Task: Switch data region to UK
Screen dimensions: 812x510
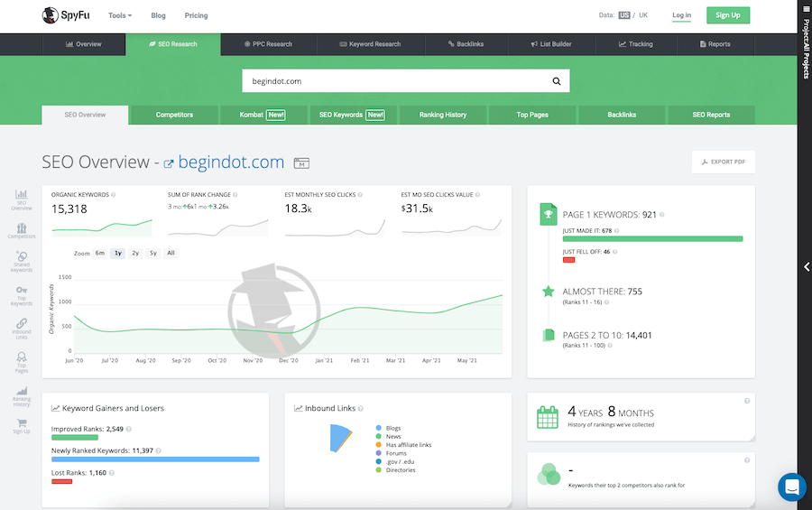Action: point(643,15)
